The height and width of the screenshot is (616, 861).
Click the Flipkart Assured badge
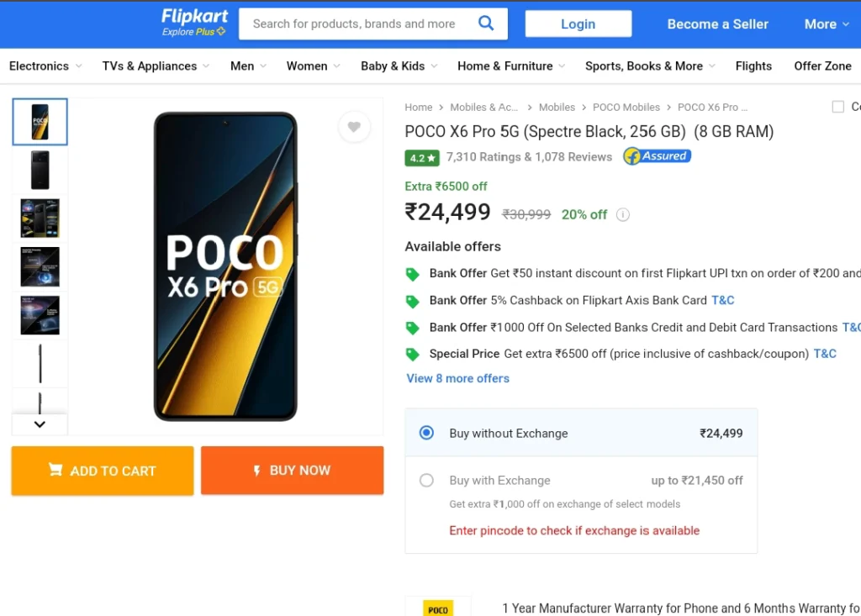pyautogui.click(x=658, y=156)
